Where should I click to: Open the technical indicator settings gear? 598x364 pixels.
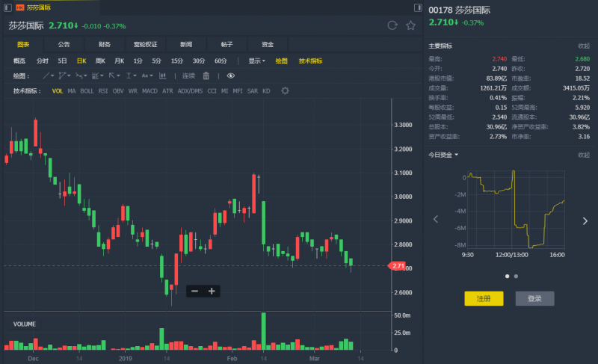pyautogui.click(x=285, y=90)
